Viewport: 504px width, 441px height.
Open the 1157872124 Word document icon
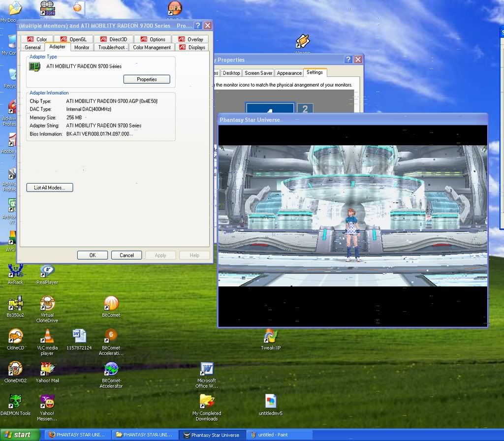(x=79, y=340)
